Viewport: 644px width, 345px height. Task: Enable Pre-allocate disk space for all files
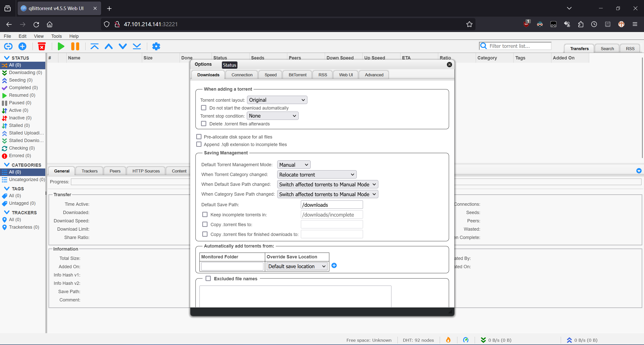click(199, 137)
